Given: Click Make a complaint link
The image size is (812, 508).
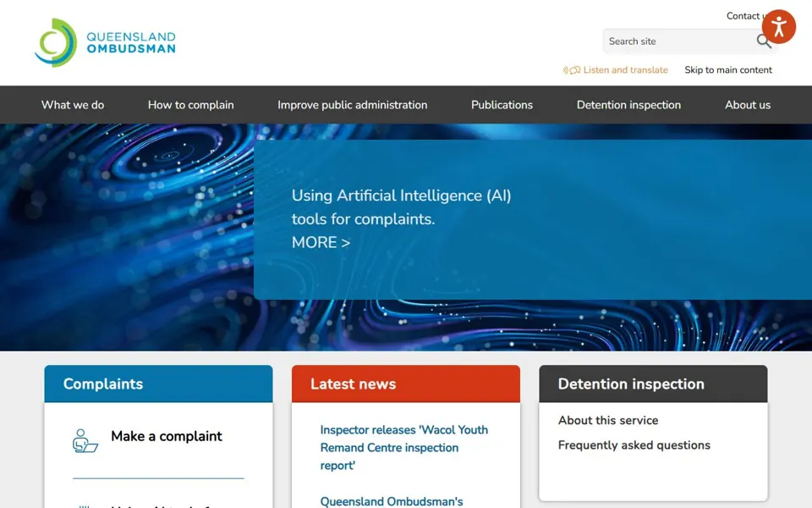Looking at the screenshot, I should pyautogui.click(x=167, y=437).
